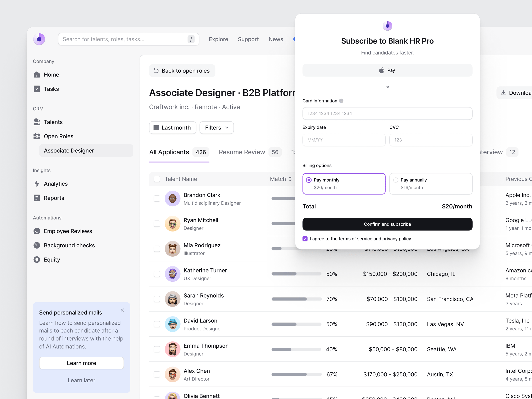Focus the talents search field
Screen dimensions: 532x399
click(128, 39)
